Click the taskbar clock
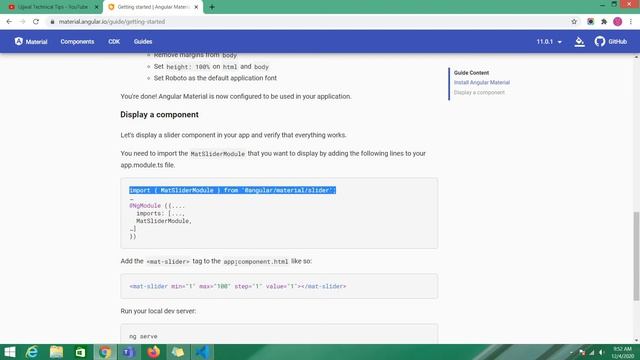640x360 pixels. pos(622,352)
